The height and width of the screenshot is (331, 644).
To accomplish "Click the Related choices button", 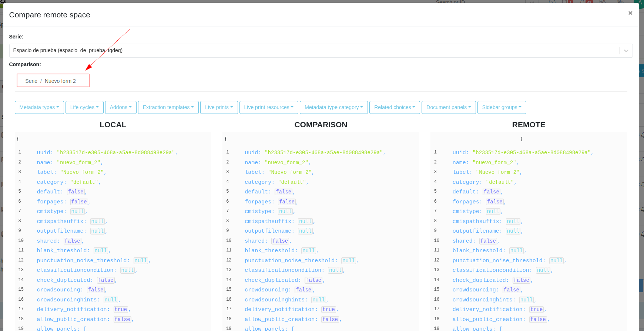I will [x=395, y=107].
